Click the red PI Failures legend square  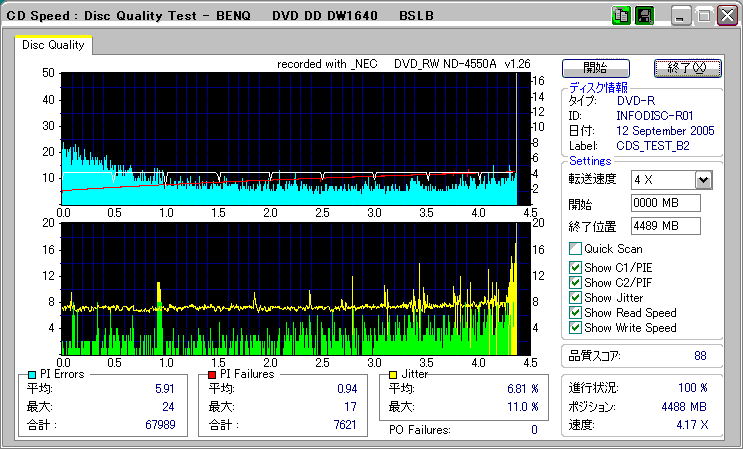pos(211,374)
